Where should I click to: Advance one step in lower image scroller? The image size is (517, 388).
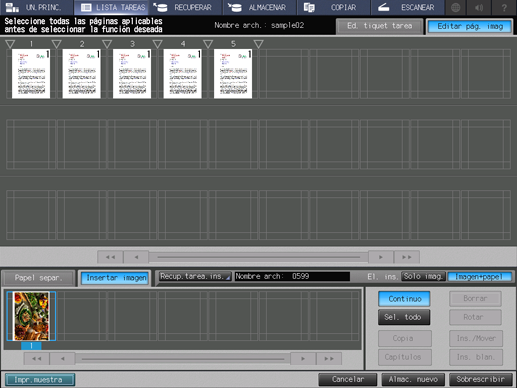[303, 359]
